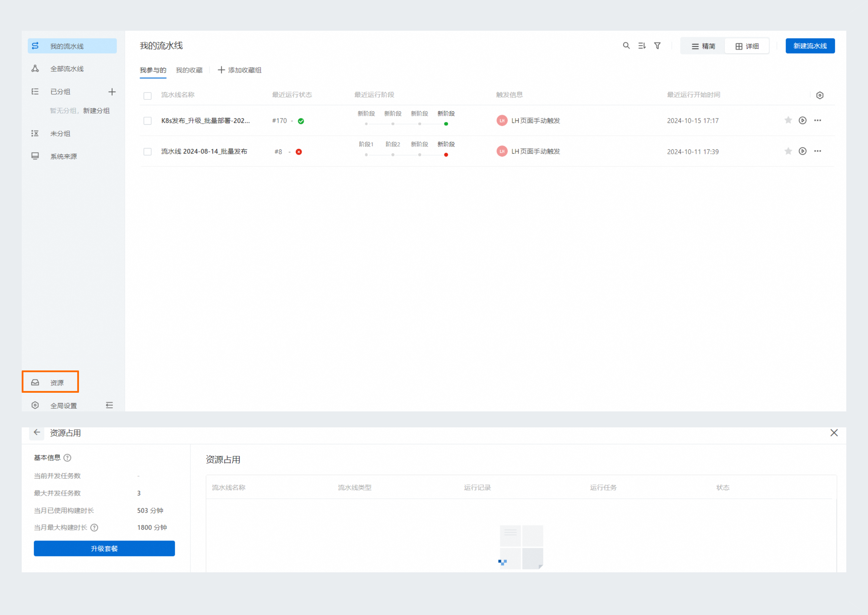
Task: Toggle the select-all checkbox in table header
Action: point(147,95)
